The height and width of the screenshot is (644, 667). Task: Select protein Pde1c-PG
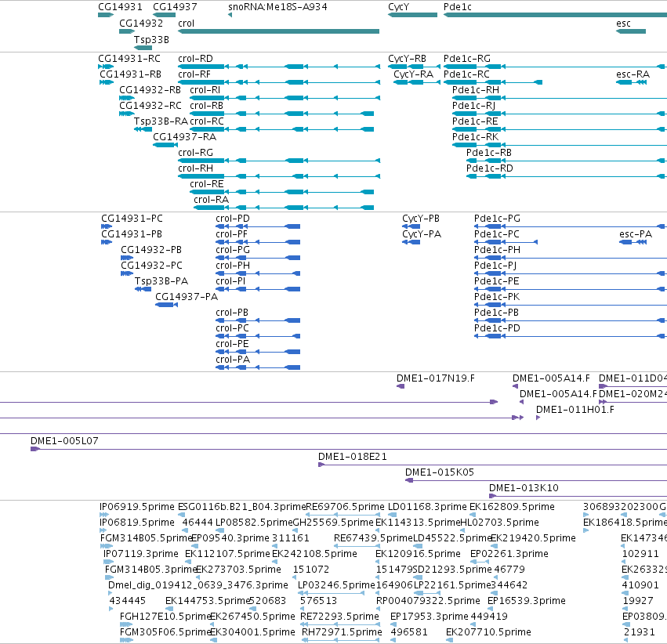pyautogui.click(x=571, y=226)
